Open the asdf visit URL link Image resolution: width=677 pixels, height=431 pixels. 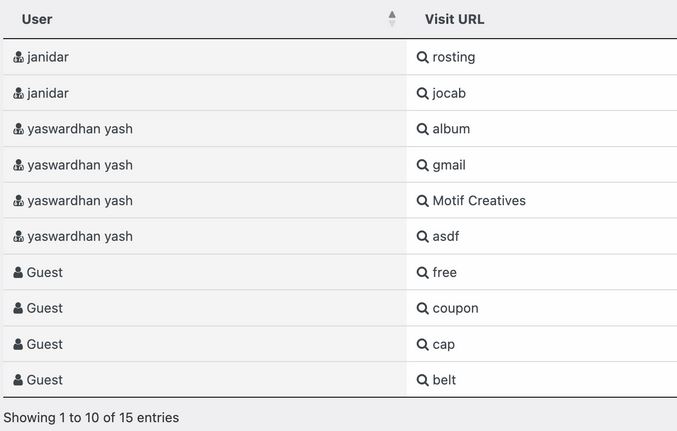click(446, 237)
